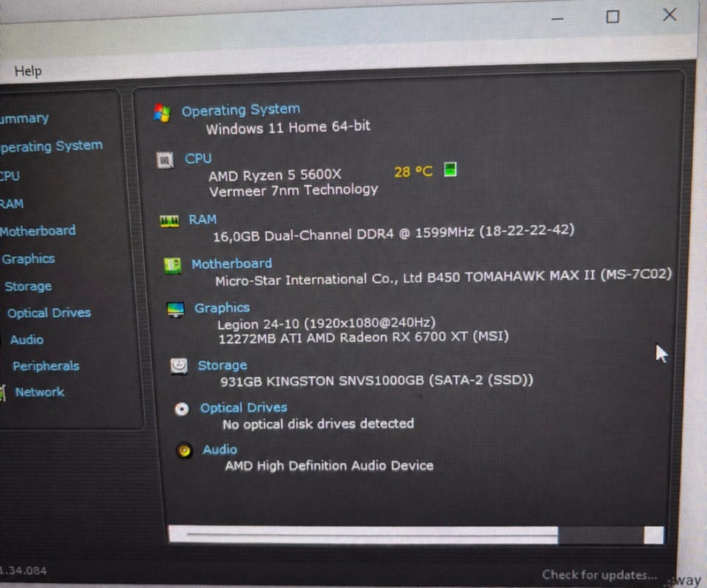Open Network in the sidebar
707x588 pixels.
pos(40,392)
